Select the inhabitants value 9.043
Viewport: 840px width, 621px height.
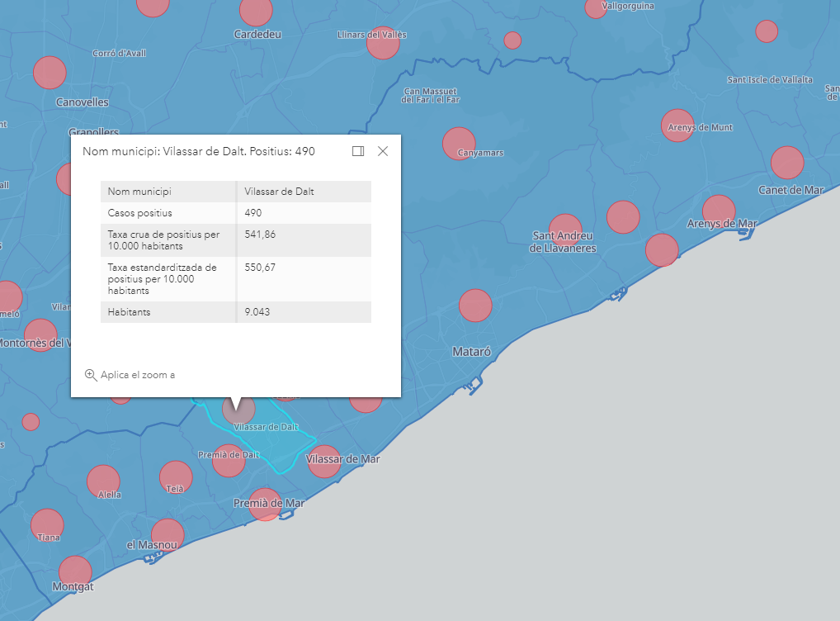click(257, 312)
